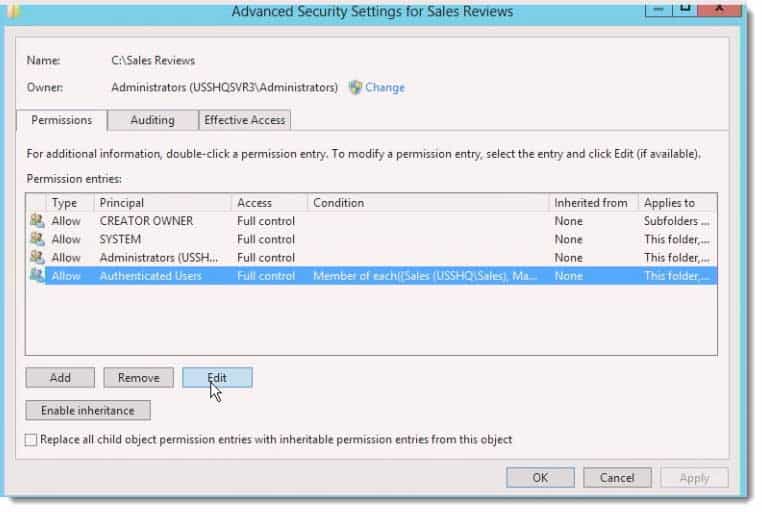Click the Administrators entry user icon
The height and width of the screenshot is (512, 762).
pyautogui.click(x=37, y=257)
